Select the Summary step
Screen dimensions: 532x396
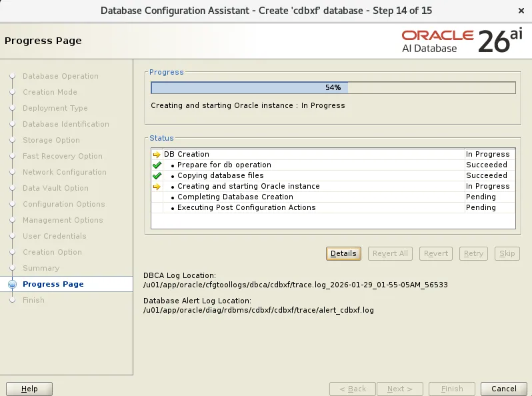click(x=41, y=268)
